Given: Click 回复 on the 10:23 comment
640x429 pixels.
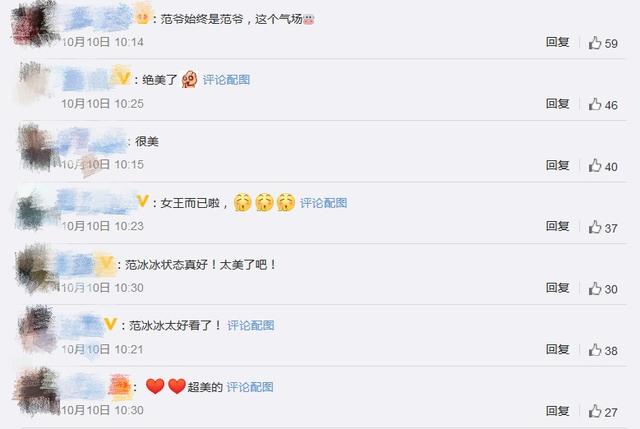Looking at the screenshot, I should pyautogui.click(x=558, y=226).
